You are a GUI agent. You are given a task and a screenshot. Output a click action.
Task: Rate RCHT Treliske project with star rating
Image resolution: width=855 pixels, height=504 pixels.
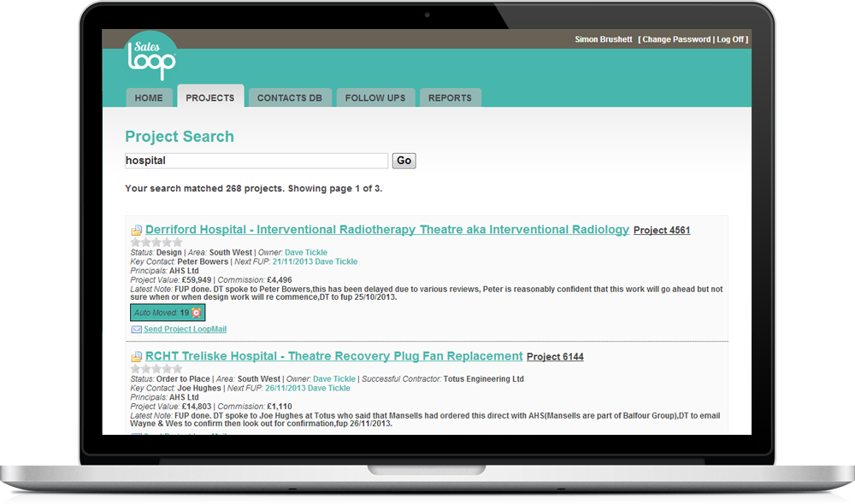156,369
